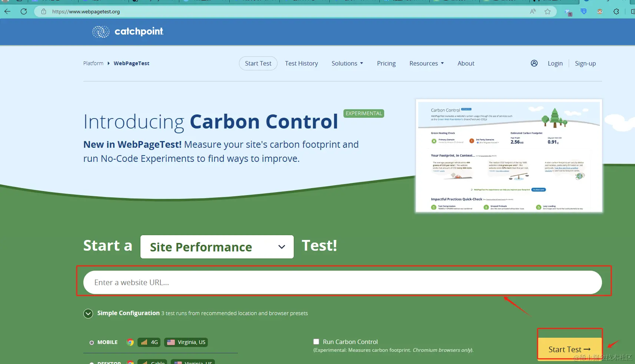Click the Virginia, US location badge for MOBILE

tap(186, 342)
